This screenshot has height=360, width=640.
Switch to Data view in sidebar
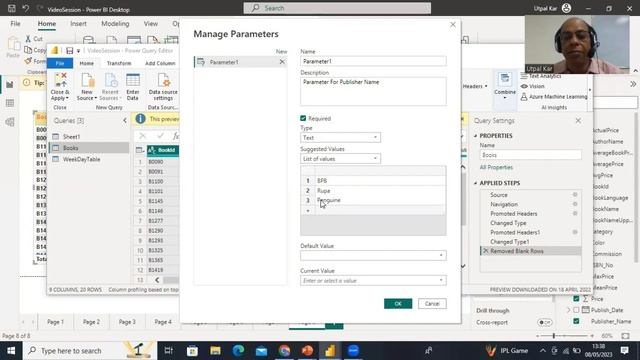(x=10, y=103)
